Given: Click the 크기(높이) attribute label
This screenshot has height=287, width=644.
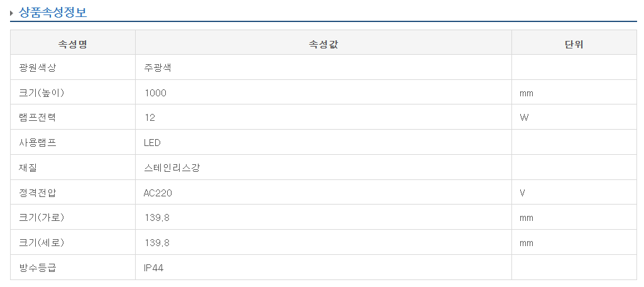Looking at the screenshot, I should coord(41,93).
